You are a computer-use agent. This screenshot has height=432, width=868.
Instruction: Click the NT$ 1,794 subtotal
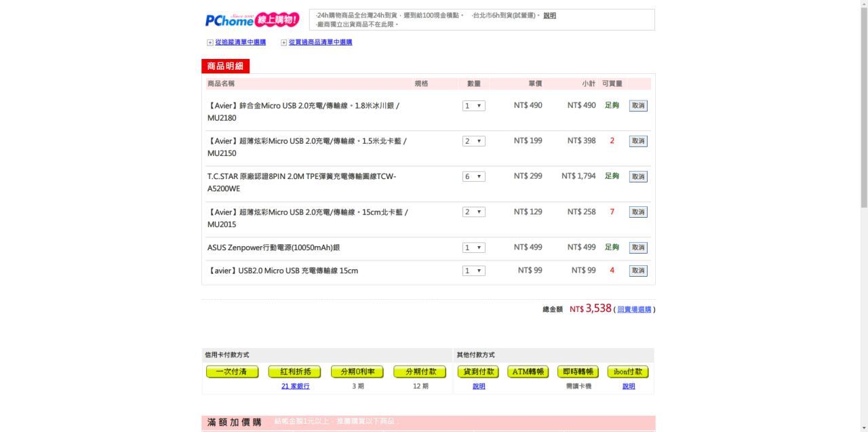coord(578,176)
